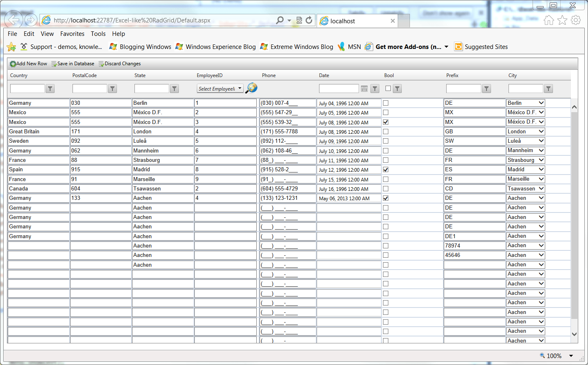Viewport: 588px width, 365px height.
Task: Open Favorites with the star icon
Action: (x=562, y=20)
